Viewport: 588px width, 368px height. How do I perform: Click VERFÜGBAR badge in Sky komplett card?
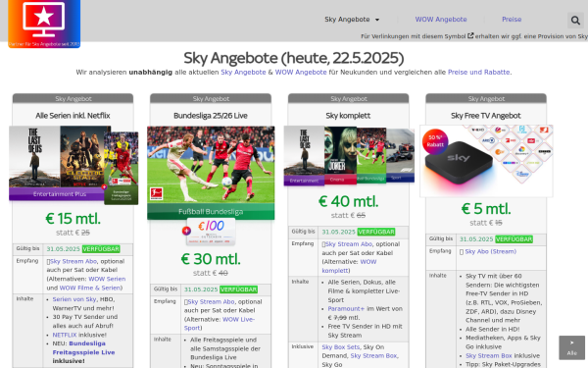coord(376,232)
